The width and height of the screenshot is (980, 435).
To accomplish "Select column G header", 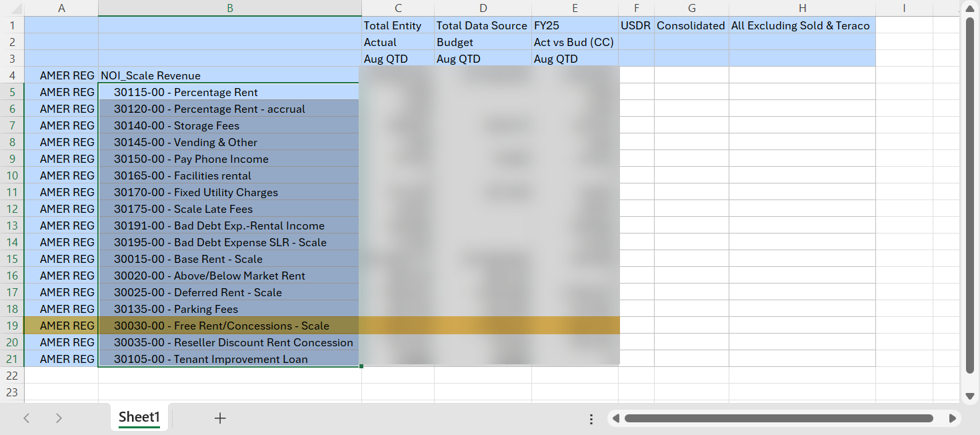I will click(x=691, y=8).
